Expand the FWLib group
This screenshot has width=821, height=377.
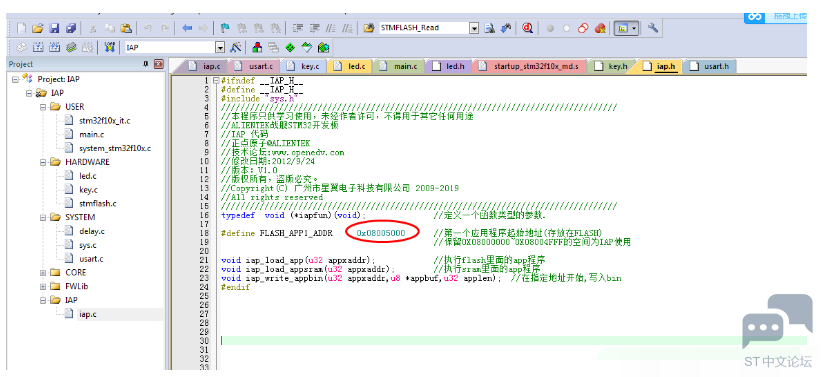[43, 286]
